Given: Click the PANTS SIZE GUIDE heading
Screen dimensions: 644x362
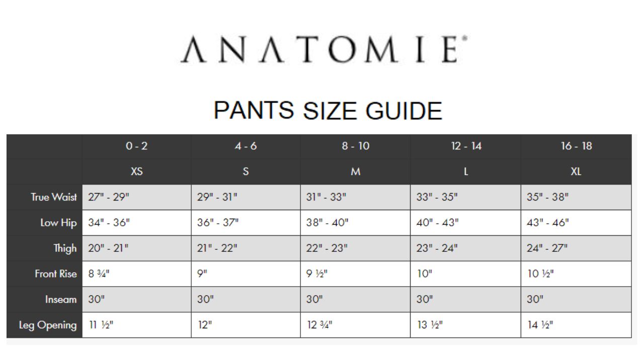Looking at the screenshot, I should coord(328,110).
